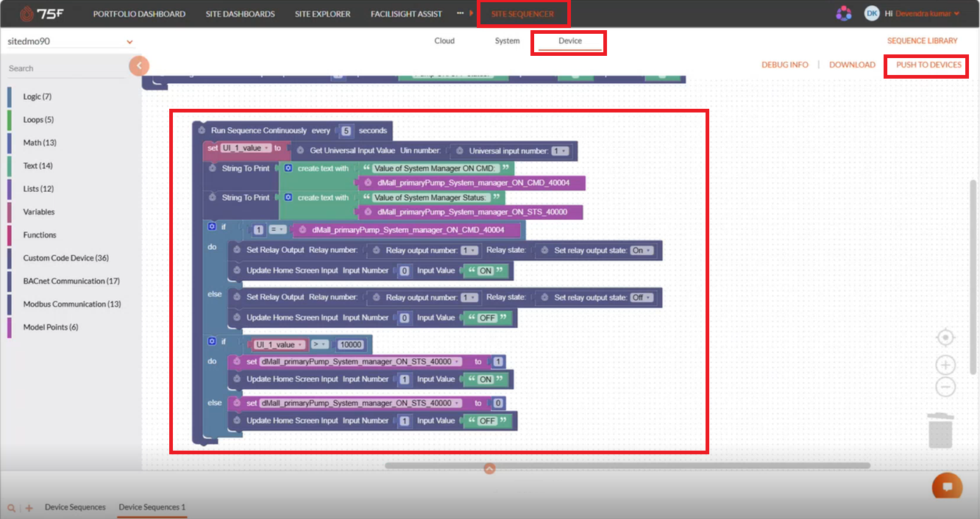Open the blue mutator on the first if block
This screenshot has height=519, width=980.
pyautogui.click(x=212, y=227)
